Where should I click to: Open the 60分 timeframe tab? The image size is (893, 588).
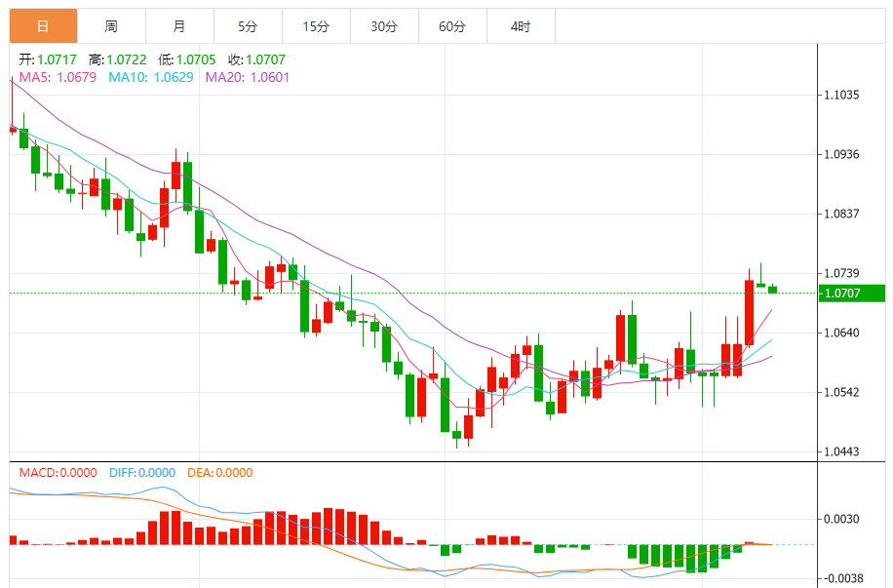(452, 26)
